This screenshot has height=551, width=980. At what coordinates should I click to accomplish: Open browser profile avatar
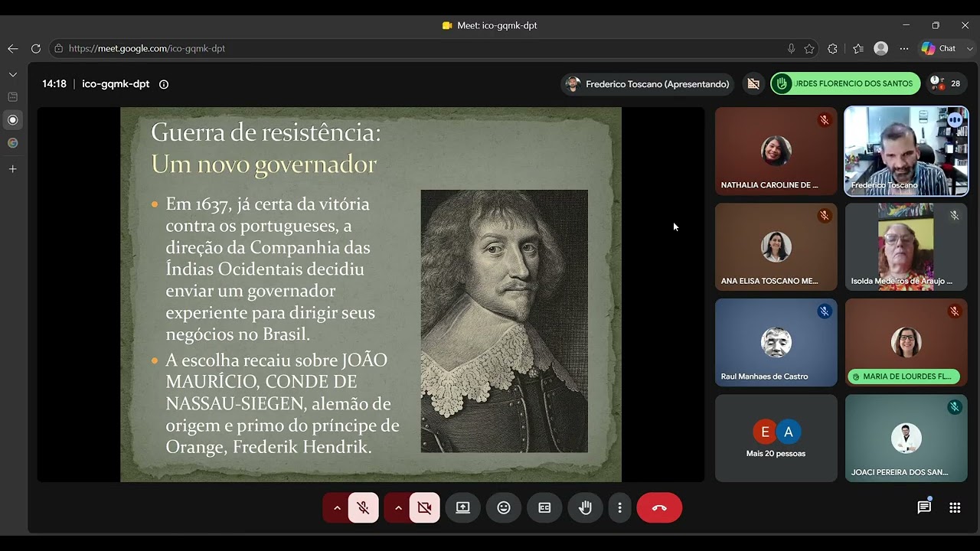tap(881, 48)
